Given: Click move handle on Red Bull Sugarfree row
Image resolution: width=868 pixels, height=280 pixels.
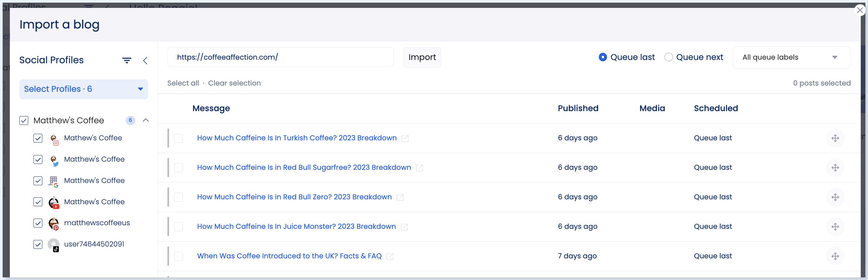Looking at the screenshot, I should (835, 168).
